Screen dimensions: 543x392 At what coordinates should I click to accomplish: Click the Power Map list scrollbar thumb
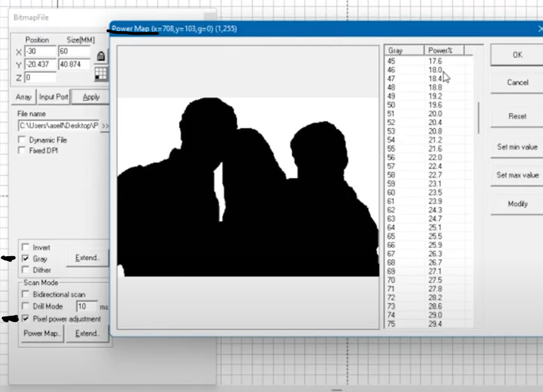coord(479,117)
